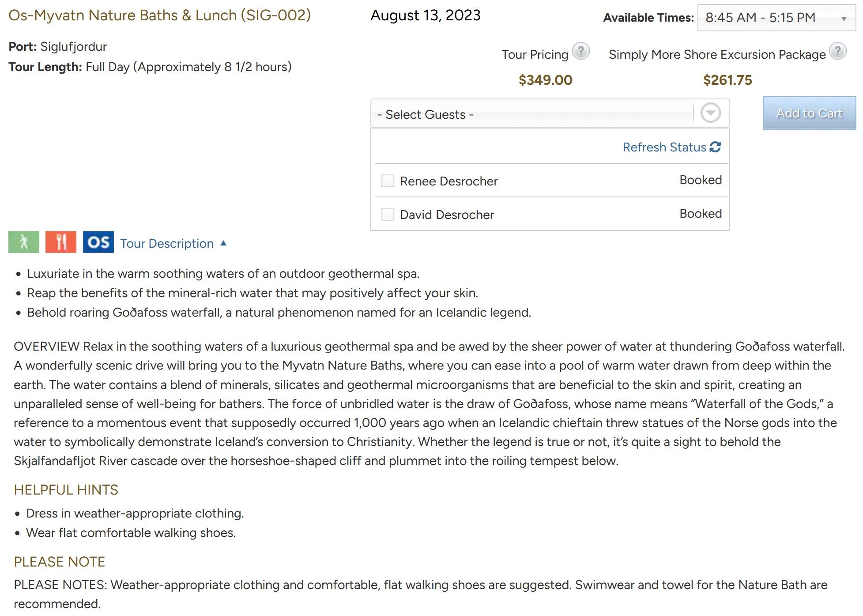Select guest name David Desrocher
Screen dimensions: 863x616
point(447,215)
